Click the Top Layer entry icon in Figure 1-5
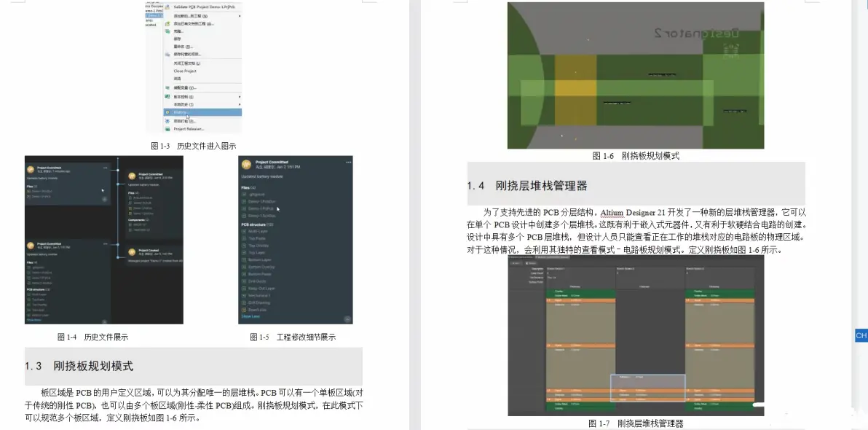The height and width of the screenshot is (430, 868). [x=243, y=253]
